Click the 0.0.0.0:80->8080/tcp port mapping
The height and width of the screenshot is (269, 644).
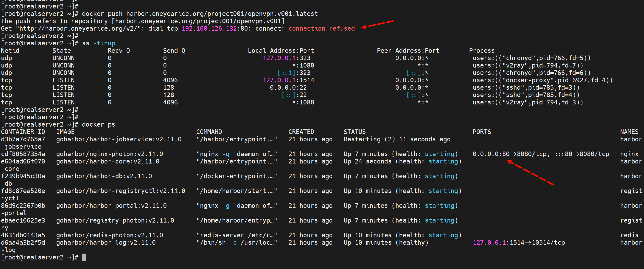click(x=509, y=154)
